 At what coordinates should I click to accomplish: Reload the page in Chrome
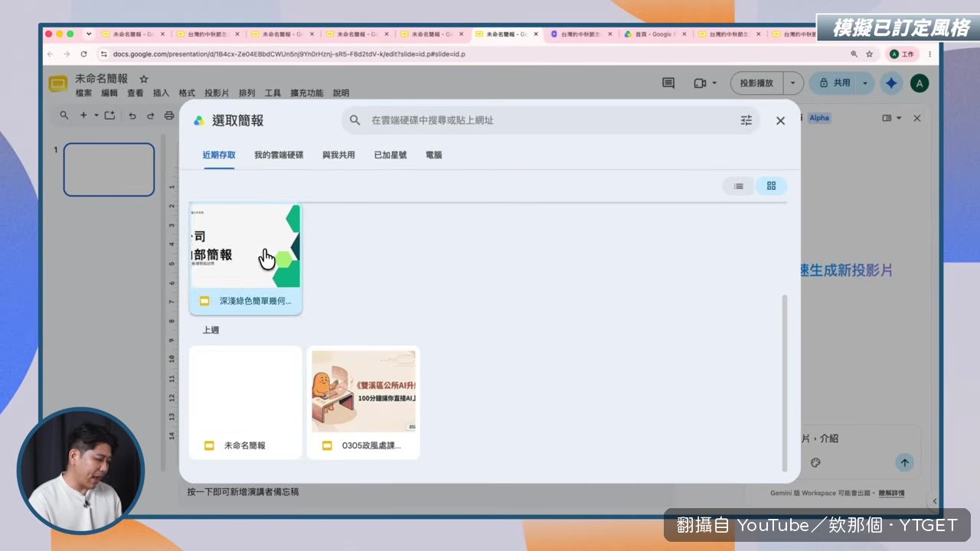(x=83, y=54)
